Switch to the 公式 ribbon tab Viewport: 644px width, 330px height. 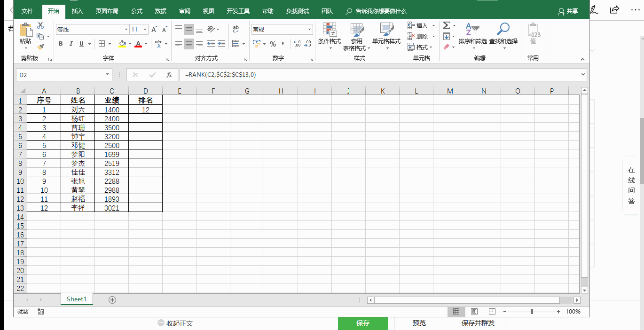[x=137, y=11]
